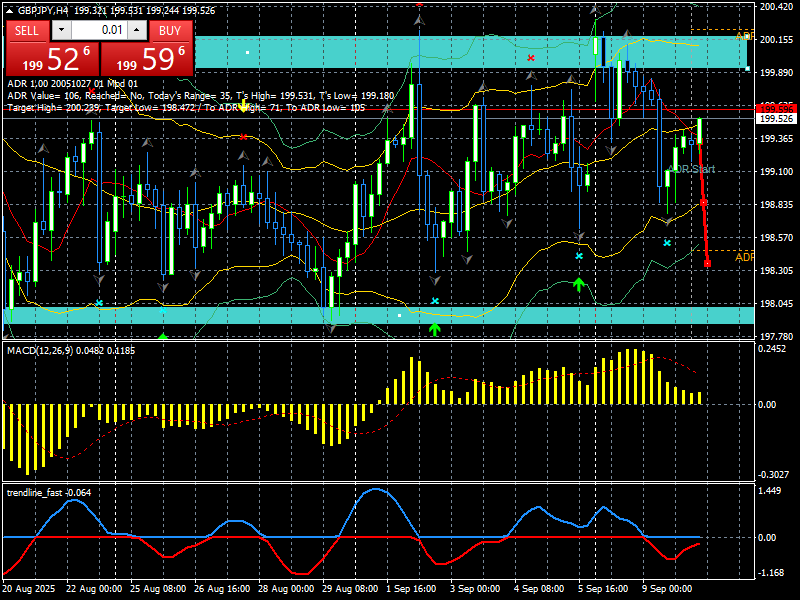
Task: Click the 1.449 trendline scale value
Action: 770,491
